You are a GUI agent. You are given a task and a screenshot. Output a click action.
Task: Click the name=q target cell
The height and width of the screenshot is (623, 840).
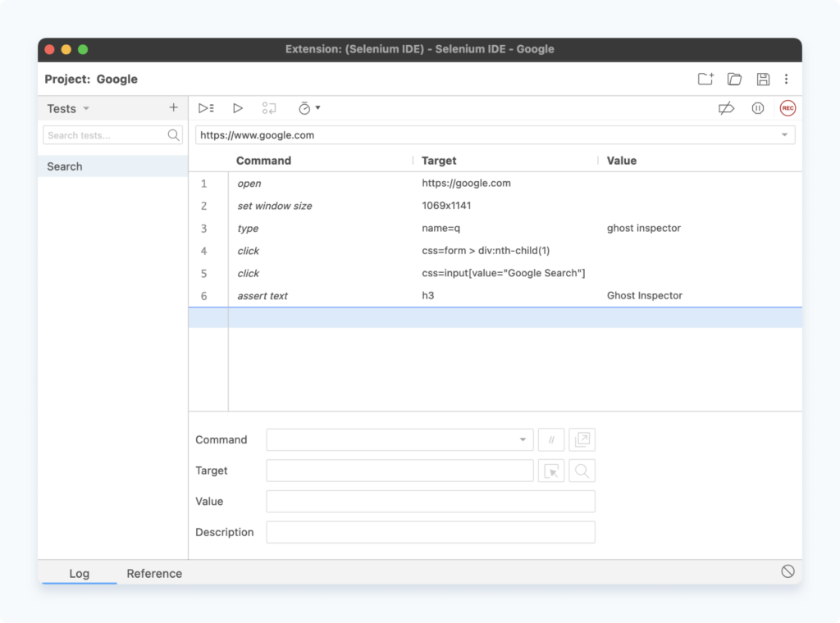point(441,228)
